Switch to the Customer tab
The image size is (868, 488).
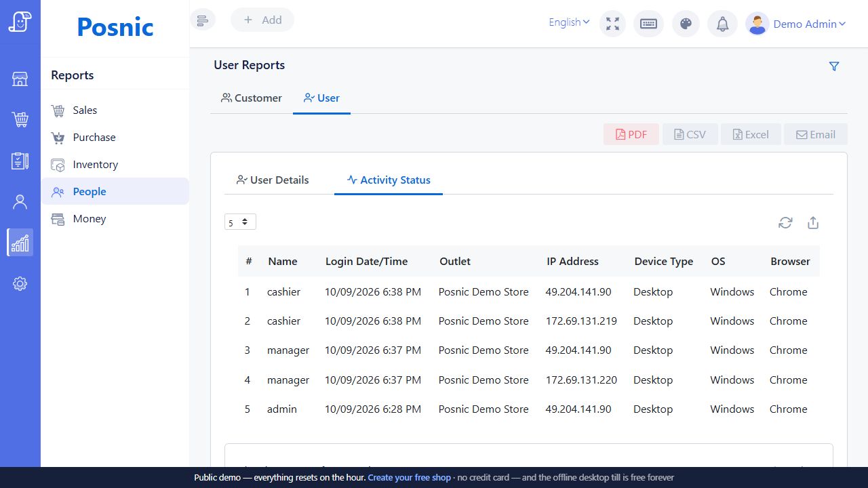pos(252,98)
